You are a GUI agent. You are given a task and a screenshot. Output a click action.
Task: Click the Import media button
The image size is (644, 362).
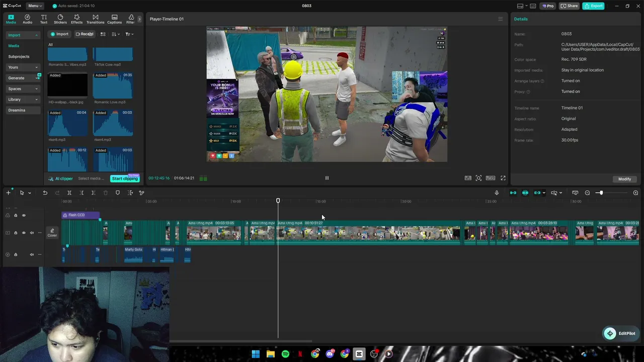59,34
